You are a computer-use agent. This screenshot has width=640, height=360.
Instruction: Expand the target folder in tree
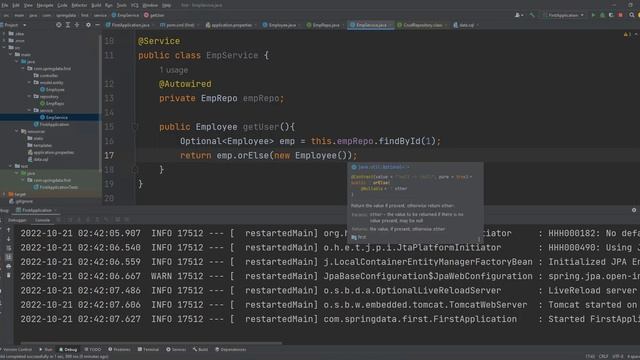coord(4,194)
